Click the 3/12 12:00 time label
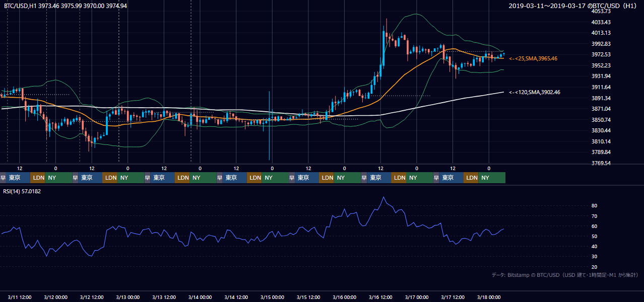This screenshot has width=644, height=302. coord(92,297)
